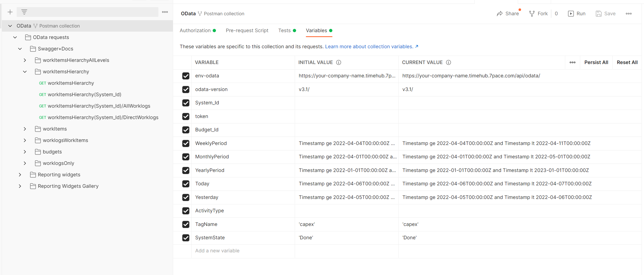Click folder icon of OData requests
This screenshot has height=275, width=644.
(28, 37)
